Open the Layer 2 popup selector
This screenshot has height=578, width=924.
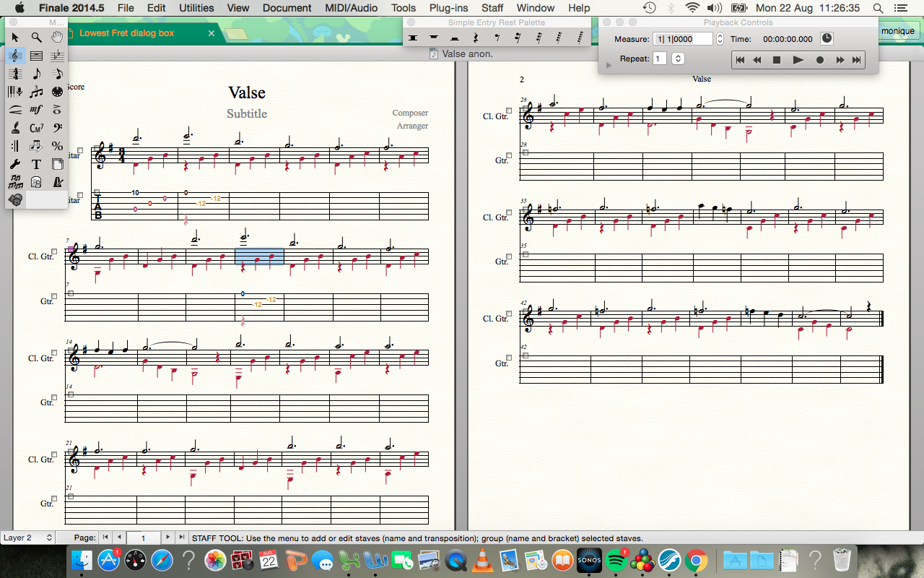(27, 538)
